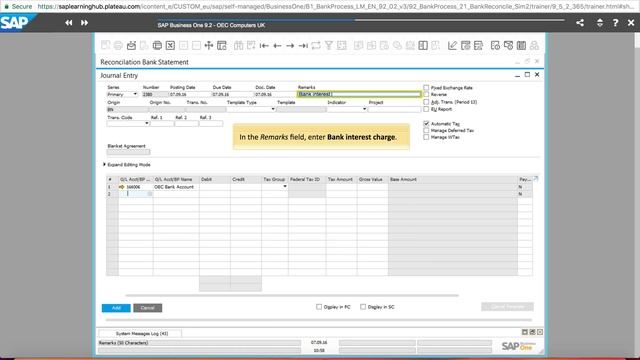Click the Credit cell in row 1
The image size is (640, 360).
tap(246, 187)
